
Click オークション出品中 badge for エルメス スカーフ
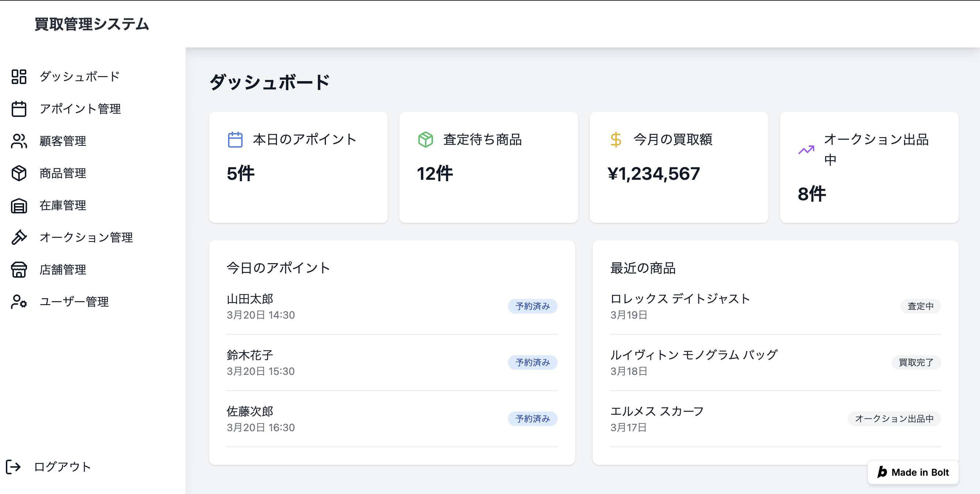pos(894,419)
